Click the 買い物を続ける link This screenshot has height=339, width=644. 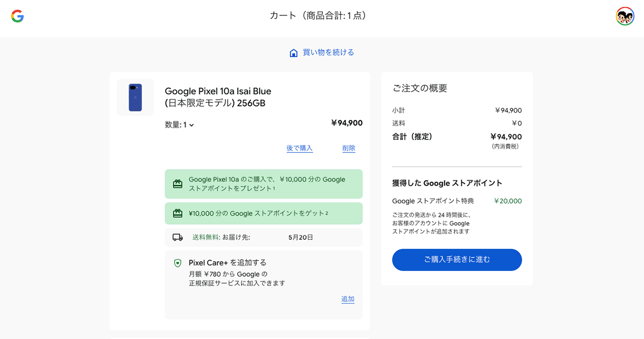tap(328, 53)
